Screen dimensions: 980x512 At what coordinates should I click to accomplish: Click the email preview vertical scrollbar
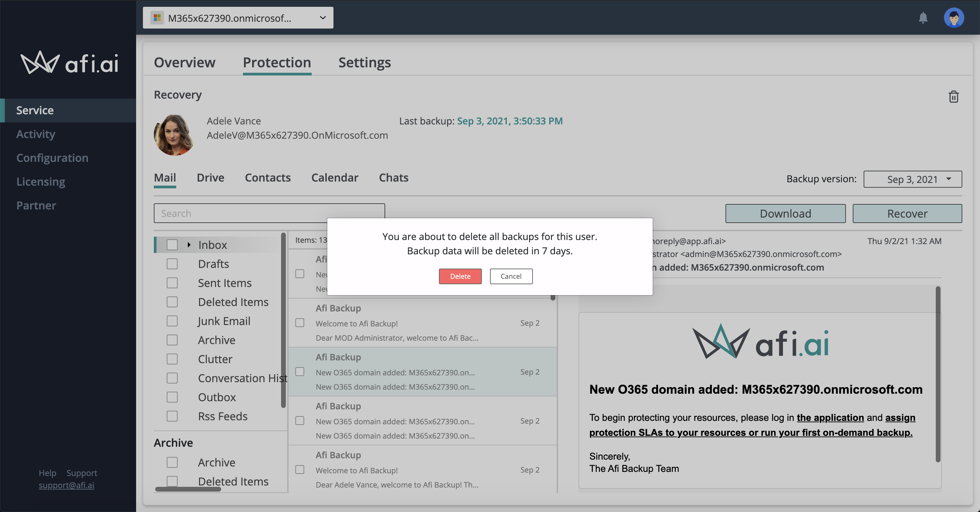[x=938, y=374]
